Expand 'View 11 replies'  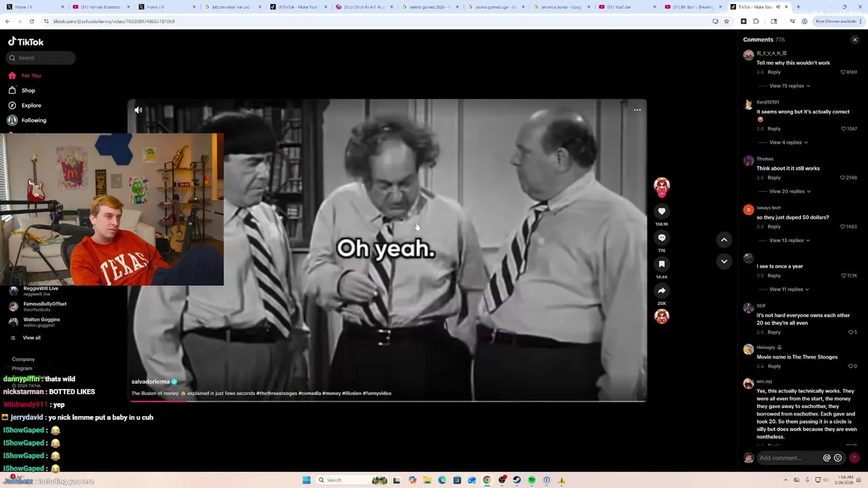(x=789, y=289)
